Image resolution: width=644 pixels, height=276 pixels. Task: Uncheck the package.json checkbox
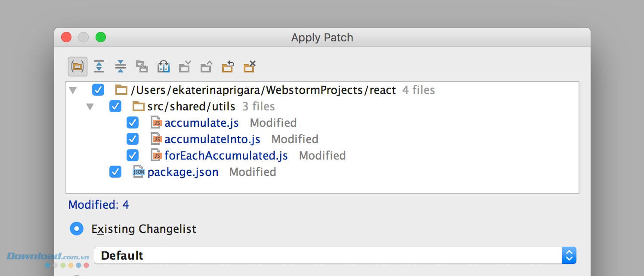pyautogui.click(x=115, y=172)
